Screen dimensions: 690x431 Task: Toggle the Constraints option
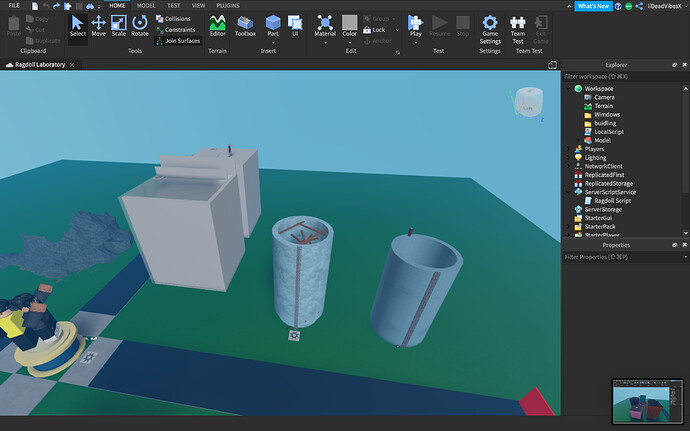pyautogui.click(x=178, y=30)
